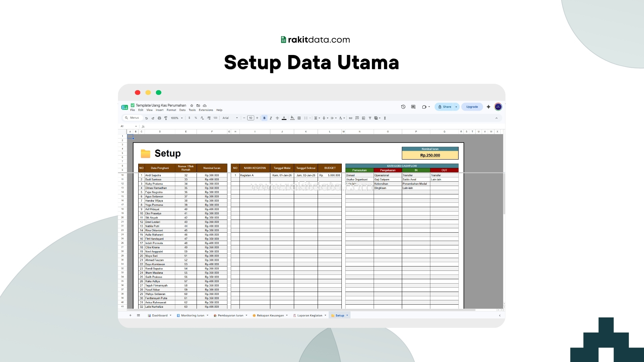Decrease decimal places

click(202, 118)
